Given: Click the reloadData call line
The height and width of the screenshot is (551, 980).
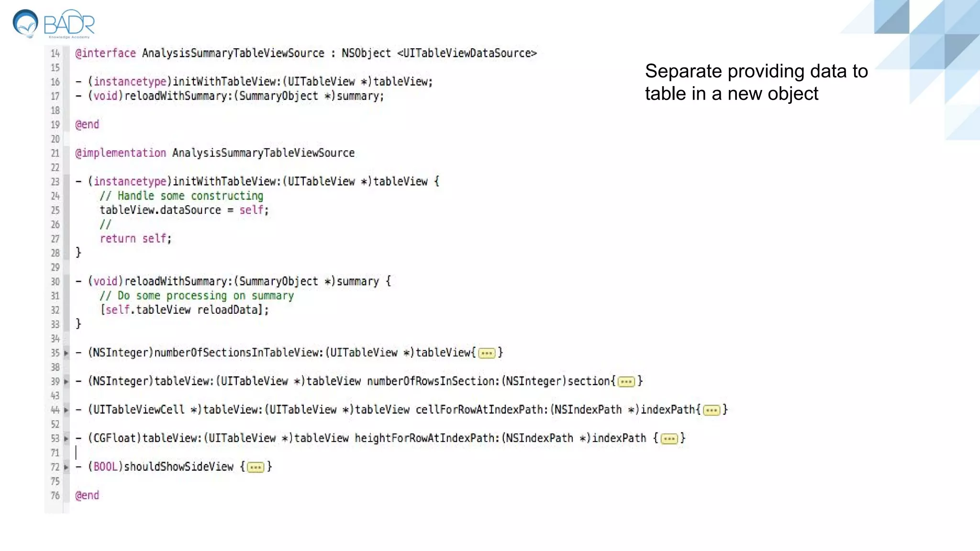Looking at the screenshot, I should 184,310.
